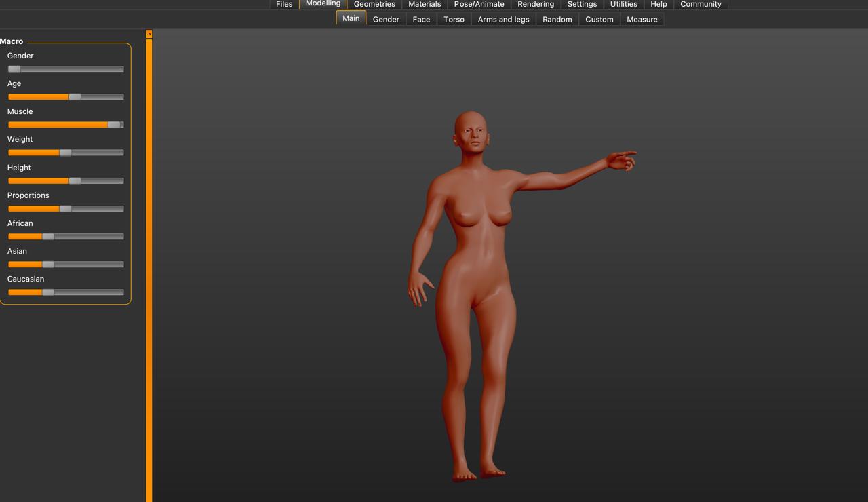
Task: Switch to the Torso sub-tab
Action: tap(454, 20)
